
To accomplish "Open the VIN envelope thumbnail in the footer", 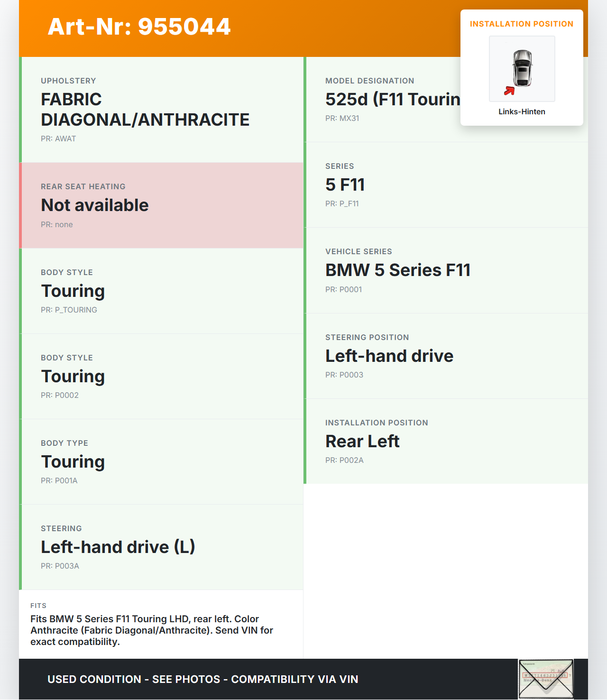I will (546, 679).
